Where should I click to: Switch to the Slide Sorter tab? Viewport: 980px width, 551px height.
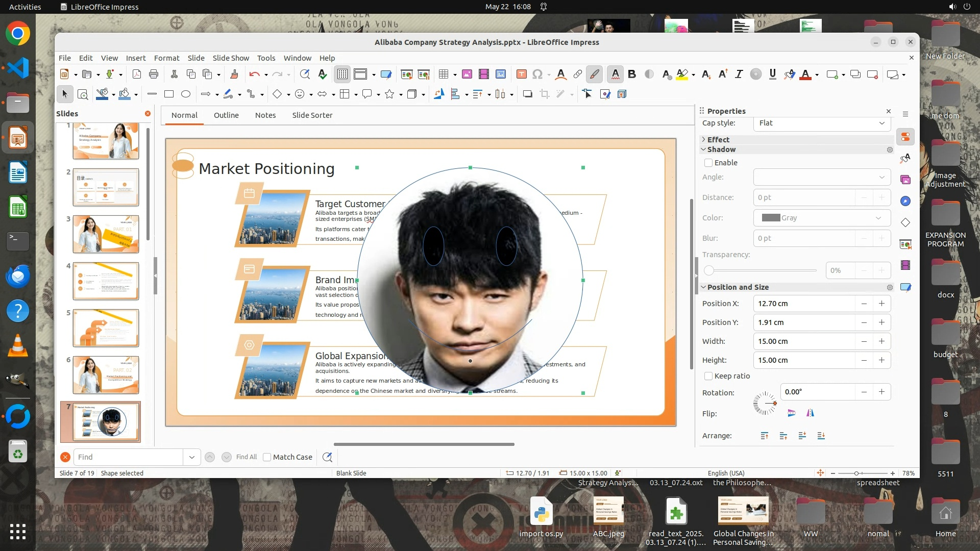point(312,115)
